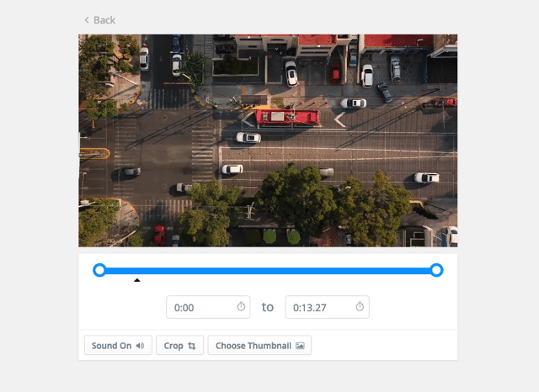Focus the end time field showing 0:13.27

click(x=318, y=308)
